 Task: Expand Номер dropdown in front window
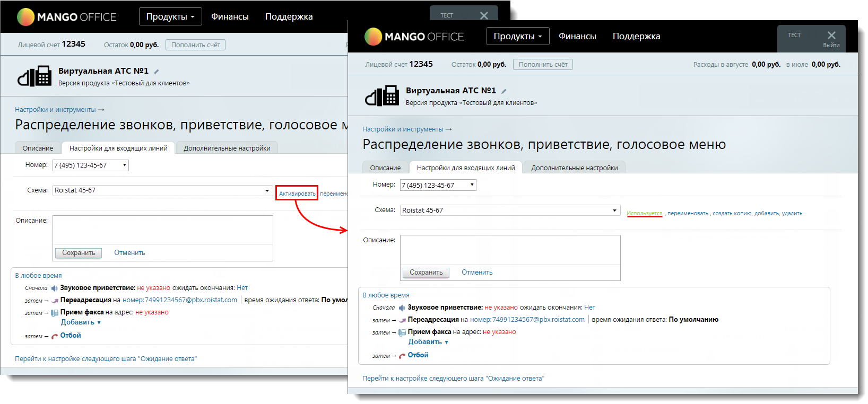pos(438,185)
